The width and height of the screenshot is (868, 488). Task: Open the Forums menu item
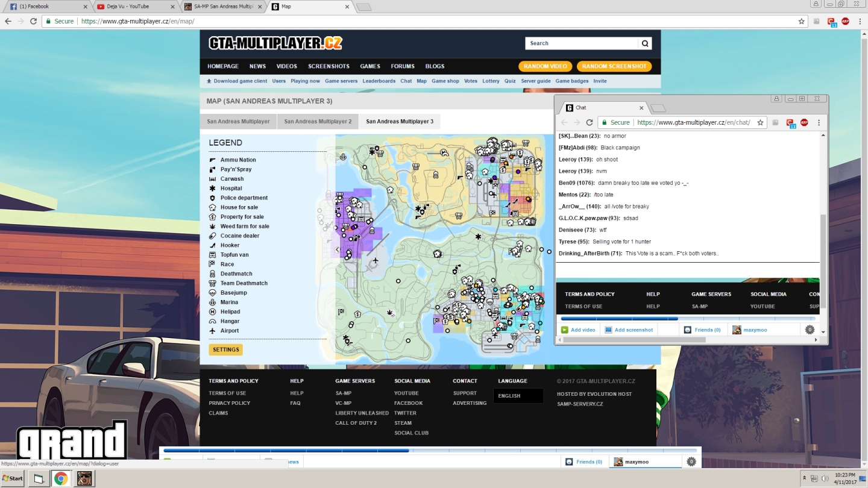point(403,66)
